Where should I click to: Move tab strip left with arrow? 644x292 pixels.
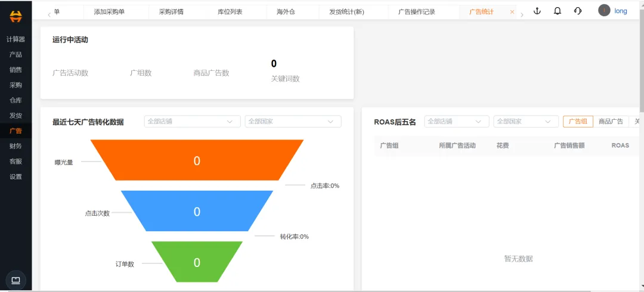pos(49,15)
